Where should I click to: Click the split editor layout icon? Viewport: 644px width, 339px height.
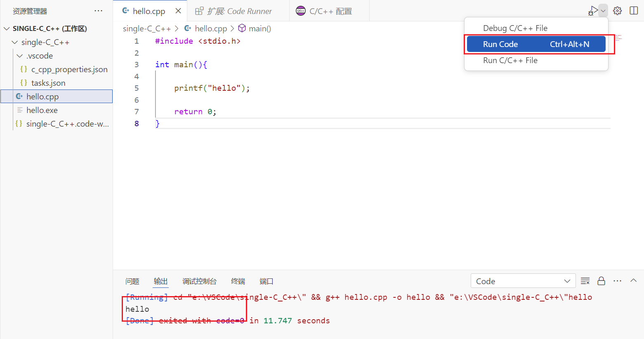[x=634, y=11]
